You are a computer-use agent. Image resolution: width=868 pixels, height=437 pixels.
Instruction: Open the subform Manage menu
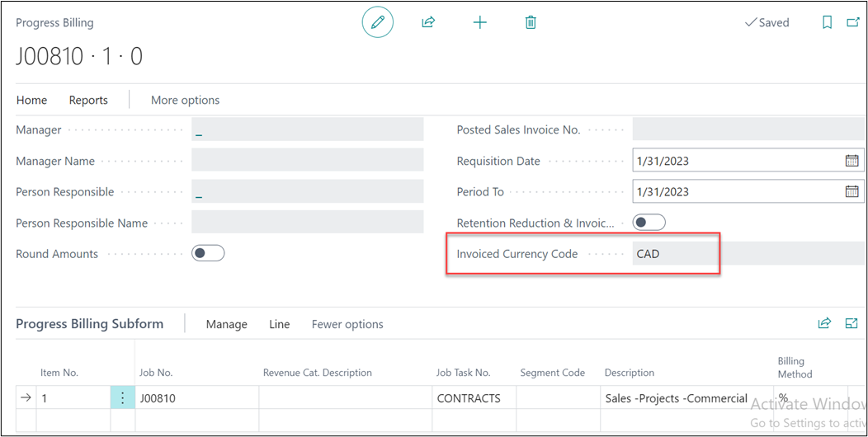226,324
